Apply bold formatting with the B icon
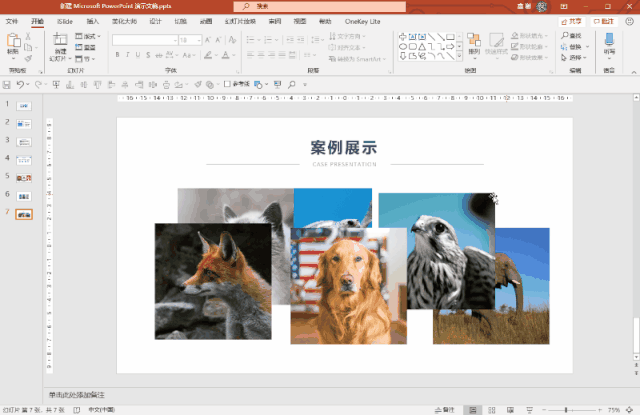Image resolution: width=640 pixels, height=415 pixels. [117, 55]
